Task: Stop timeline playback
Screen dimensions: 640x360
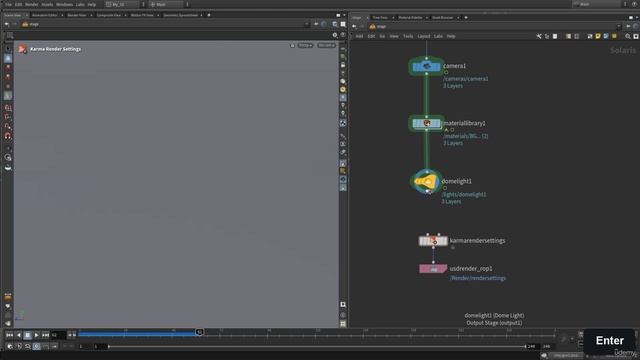Action: 27,335
